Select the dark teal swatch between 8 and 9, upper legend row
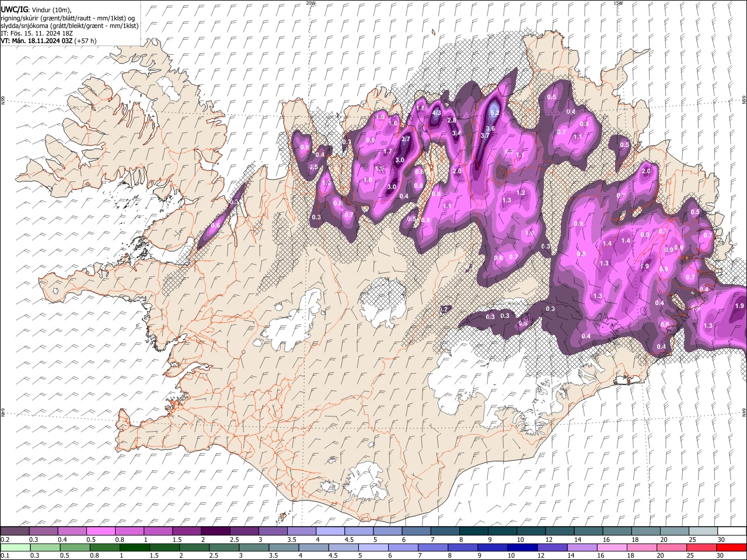Screen dimensions: 747x560 point(473,531)
